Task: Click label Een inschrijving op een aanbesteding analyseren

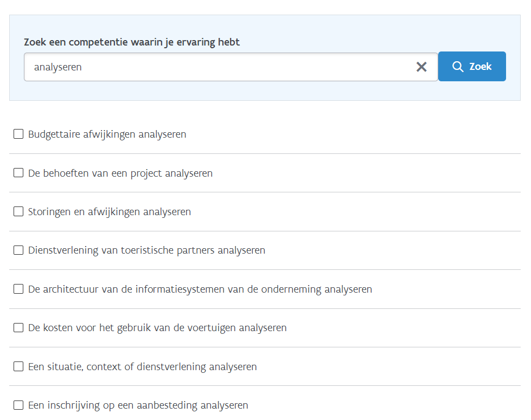Action: (138, 405)
